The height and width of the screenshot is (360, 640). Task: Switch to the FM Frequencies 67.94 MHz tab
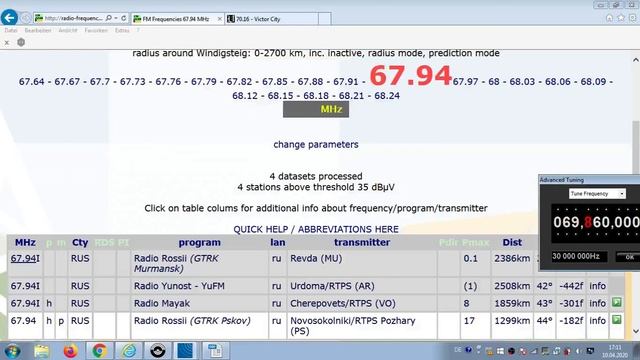(176, 19)
